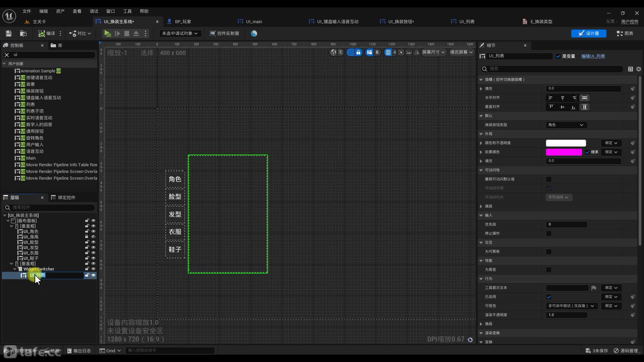Click the R button in viewport toolbar
The width and height of the screenshot is (644, 362).
point(377,52)
